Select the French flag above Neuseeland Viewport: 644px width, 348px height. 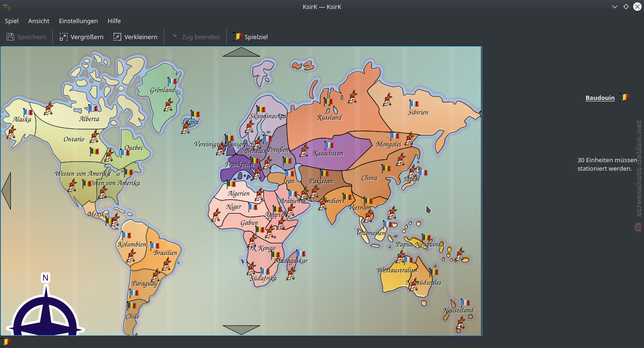click(x=465, y=302)
